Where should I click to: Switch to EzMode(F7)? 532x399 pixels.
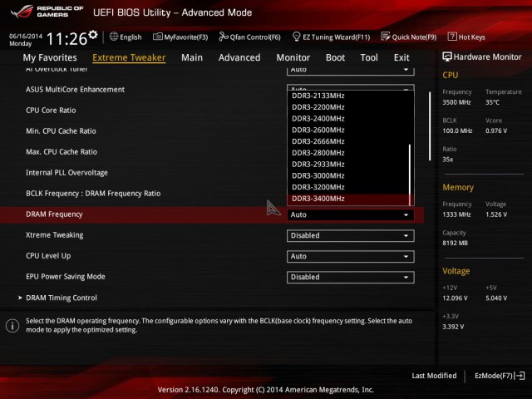(x=500, y=376)
